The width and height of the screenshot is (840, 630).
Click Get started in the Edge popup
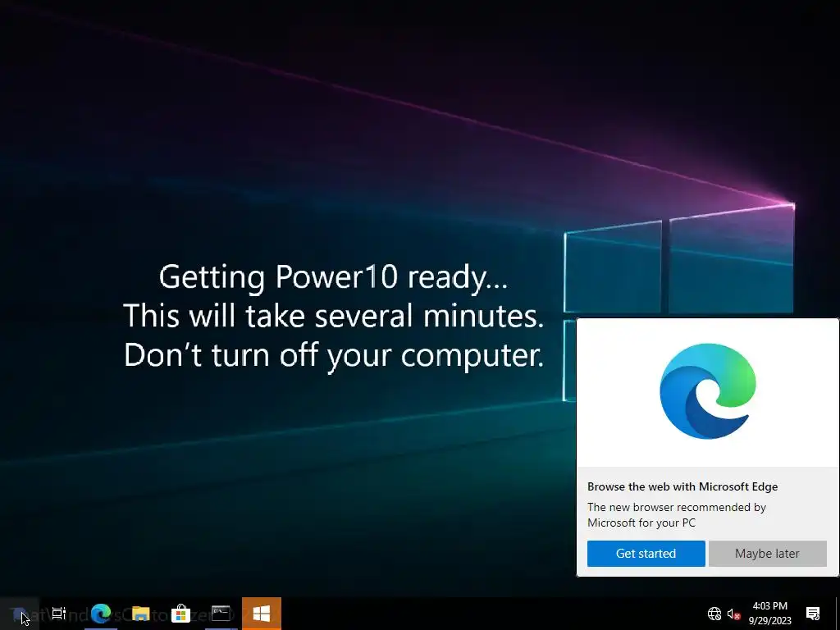pyautogui.click(x=646, y=554)
